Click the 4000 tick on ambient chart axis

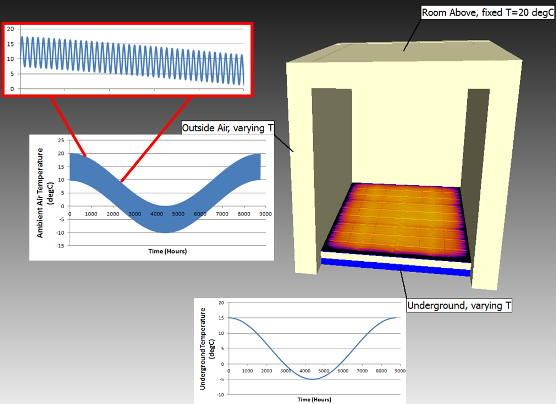156,214
